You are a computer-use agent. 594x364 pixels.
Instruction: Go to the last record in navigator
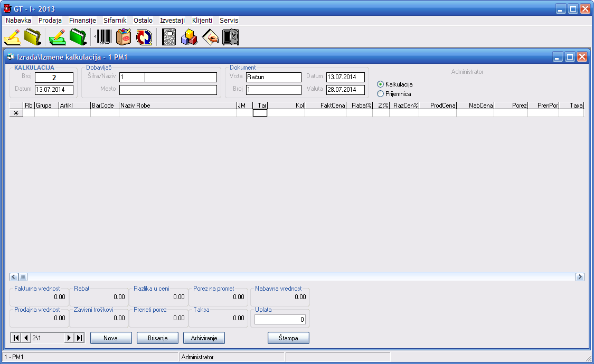pos(79,338)
